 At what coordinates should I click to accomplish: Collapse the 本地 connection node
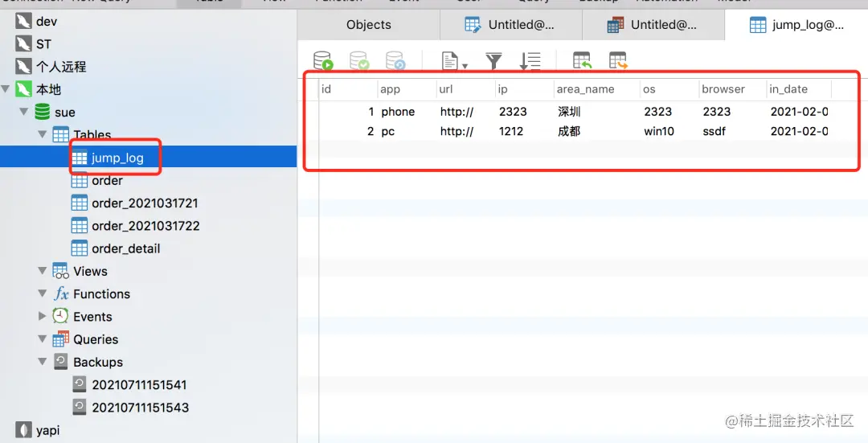click(x=6, y=89)
